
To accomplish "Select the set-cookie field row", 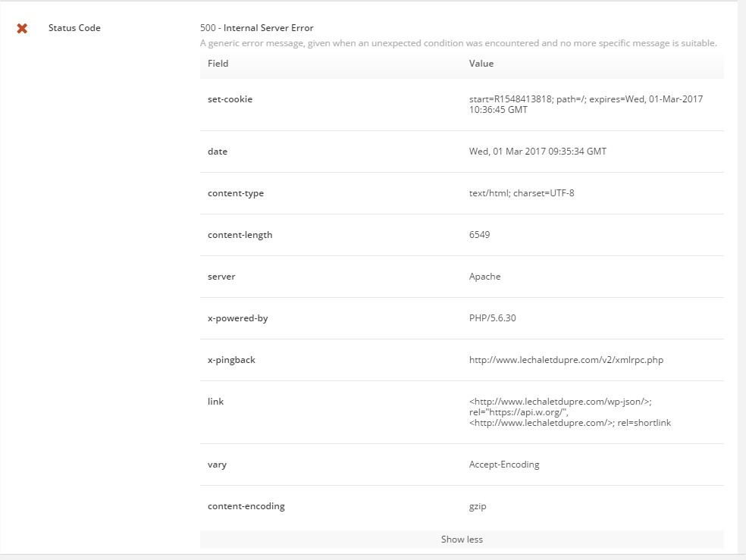I will 462,105.
